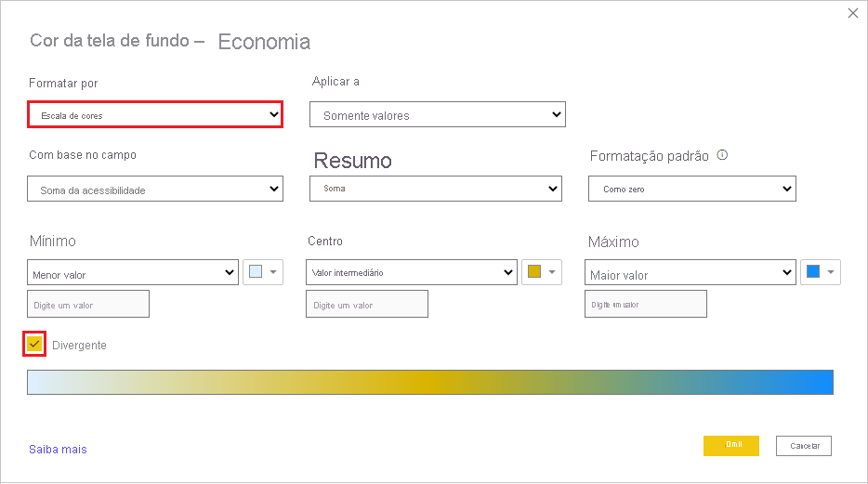Click the info icon beside Formatação padrão
This screenshot has width=868, height=484.
722,155
